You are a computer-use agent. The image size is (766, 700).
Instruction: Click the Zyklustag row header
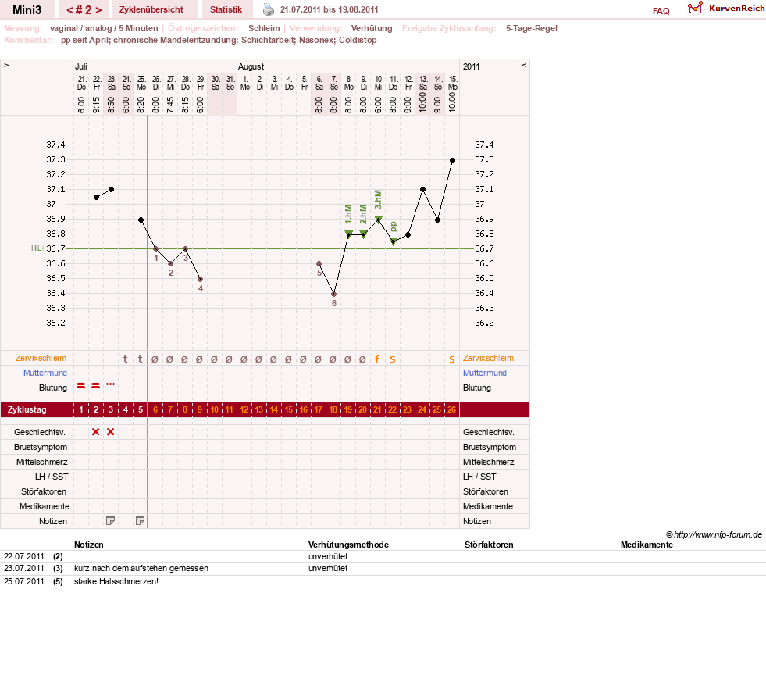point(27,409)
